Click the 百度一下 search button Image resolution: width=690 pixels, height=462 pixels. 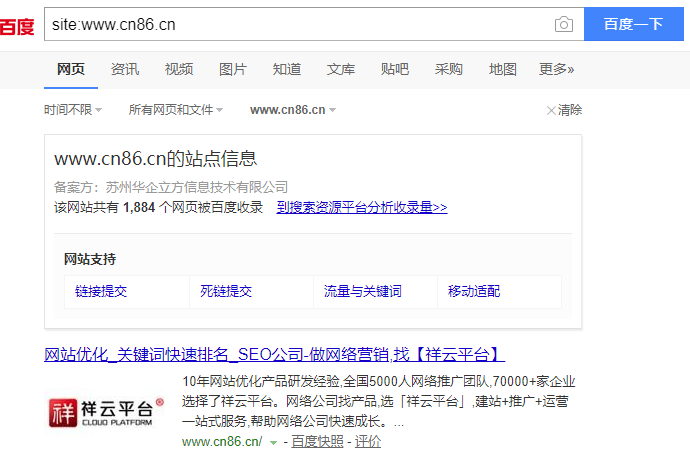pyautogui.click(x=634, y=24)
